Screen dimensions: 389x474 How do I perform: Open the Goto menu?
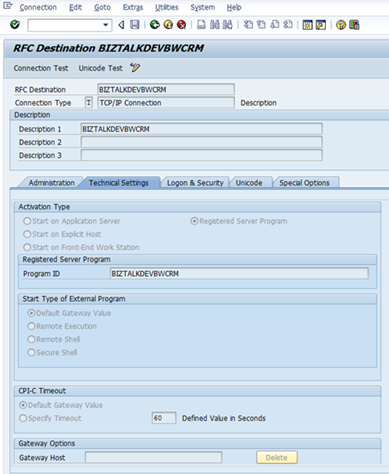tap(102, 7)
